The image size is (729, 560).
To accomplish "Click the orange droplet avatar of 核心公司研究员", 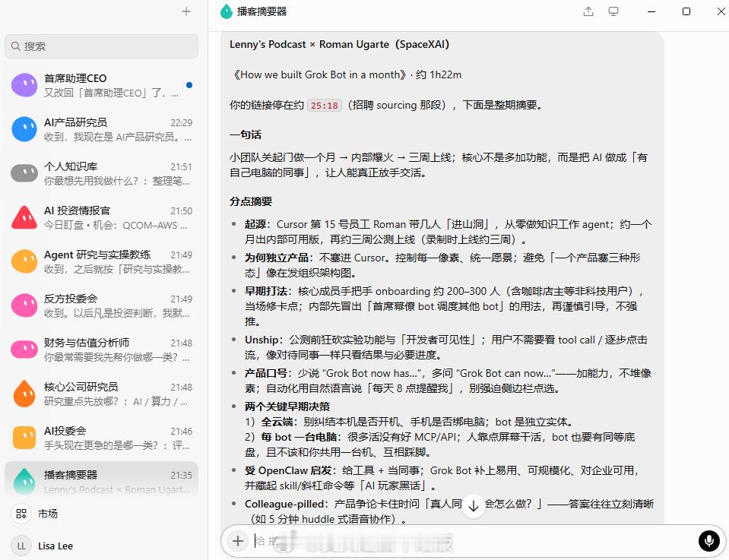I will (x=24, y=393).
